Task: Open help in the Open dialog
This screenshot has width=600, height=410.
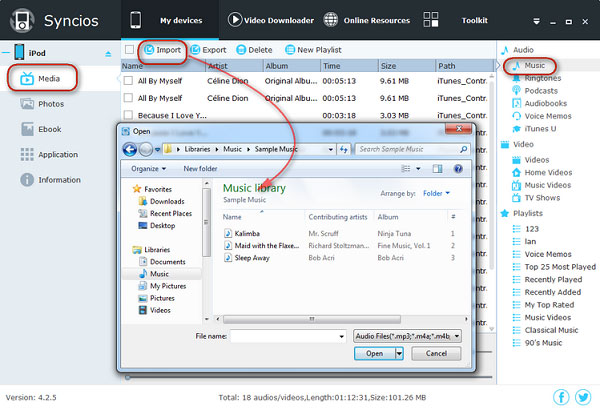Action: [x=458, y=168]
